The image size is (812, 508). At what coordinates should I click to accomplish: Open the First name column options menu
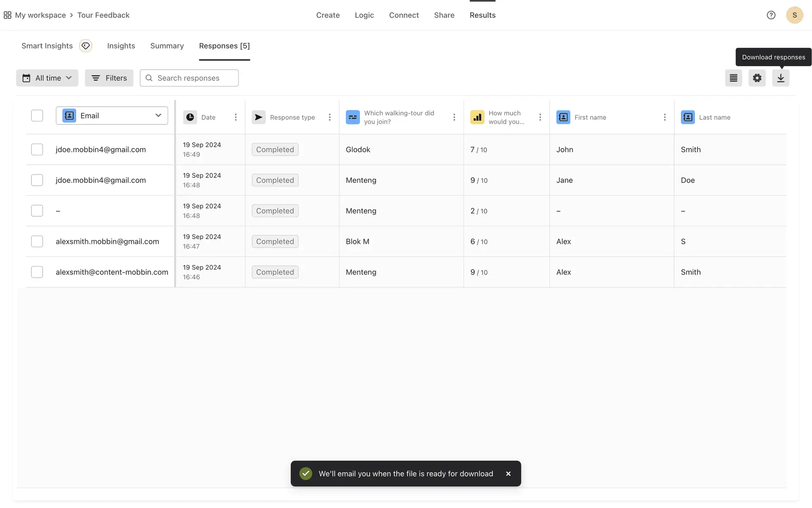tap(664, 117)
